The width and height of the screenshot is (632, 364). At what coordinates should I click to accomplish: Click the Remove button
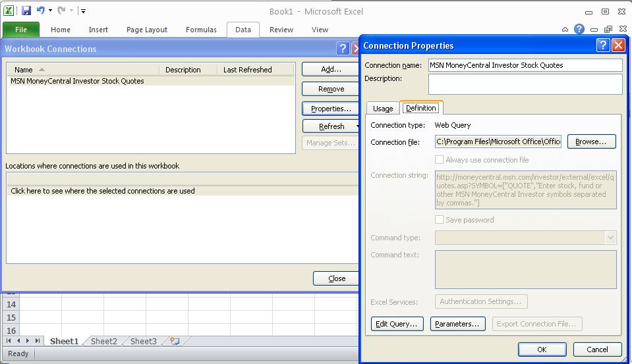(331, 89)
